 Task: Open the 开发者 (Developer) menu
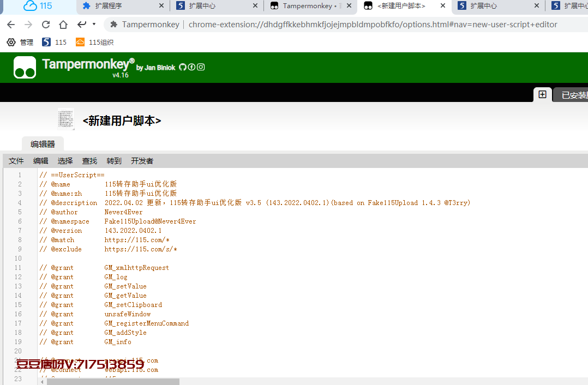(142, 161)
